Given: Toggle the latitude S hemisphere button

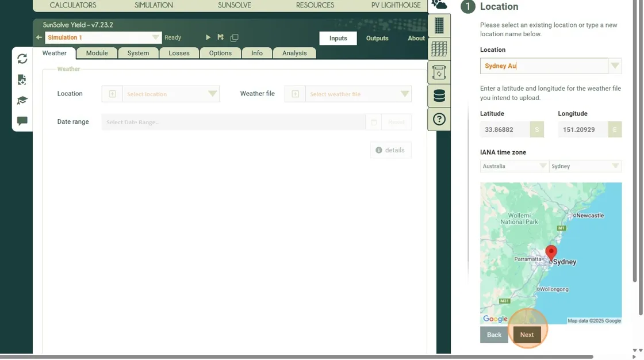Looking at the screenshot, I should (536, 130).
